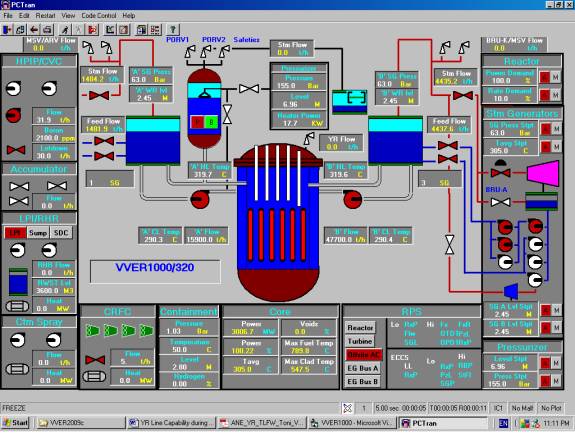Click the red P heater button in pressurizer
This screenshot has width=575, height=433.
[197, 122]
